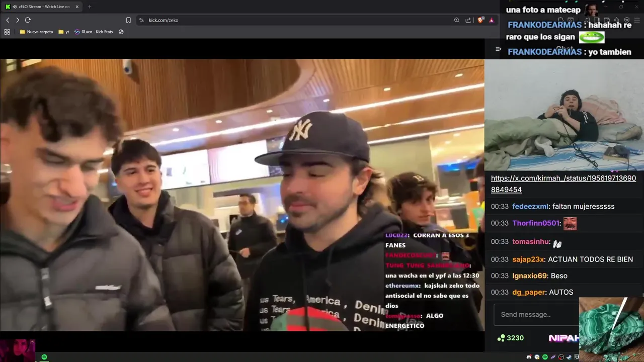The height and width of the screenshot is (362, 644).
Task: Click the stream video player
Action: [242, 195]
